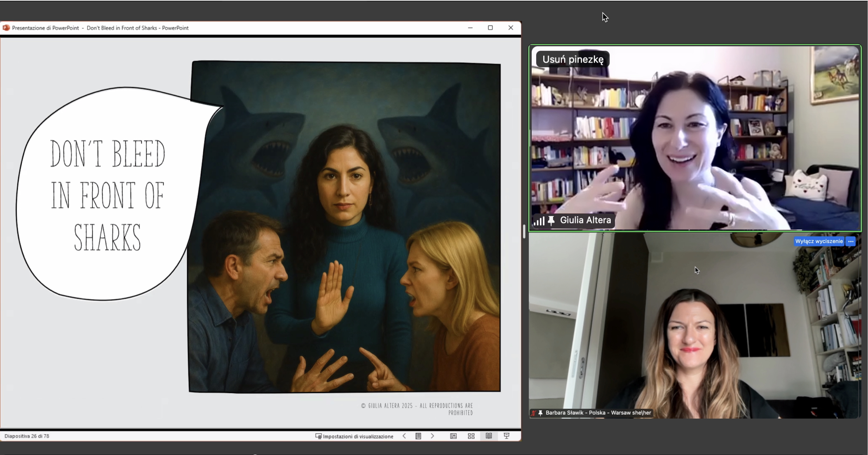Click the PowerPoint logo in title bar
Image resolution: width=868 pixels, height=455 pixels.
6,28
